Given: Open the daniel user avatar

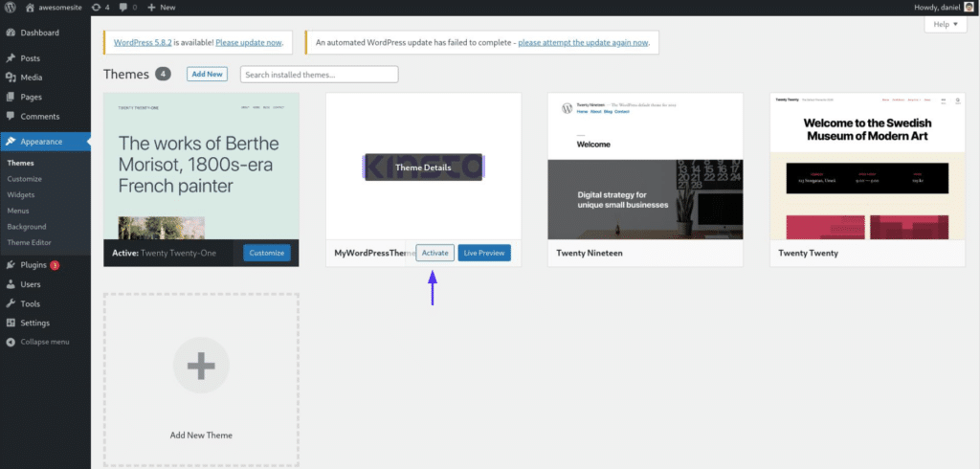Looking at the screenshot, I should (969, 8).
